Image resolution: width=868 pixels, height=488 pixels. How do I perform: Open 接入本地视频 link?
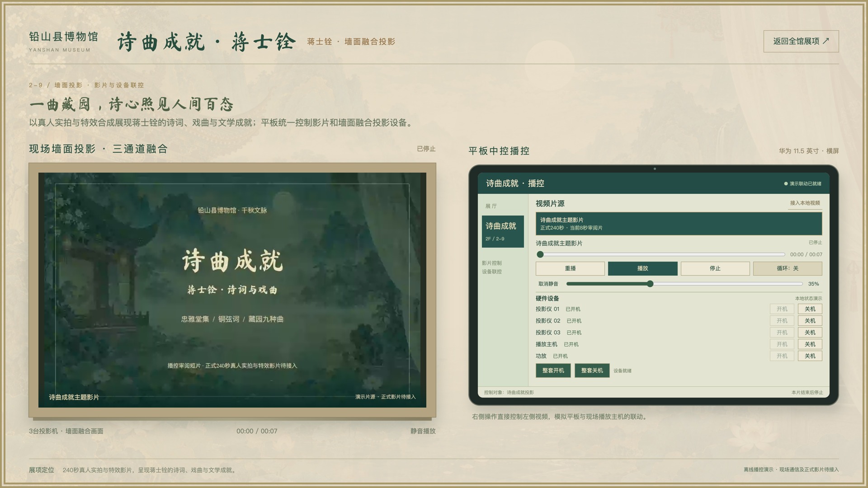click(805, 203)
